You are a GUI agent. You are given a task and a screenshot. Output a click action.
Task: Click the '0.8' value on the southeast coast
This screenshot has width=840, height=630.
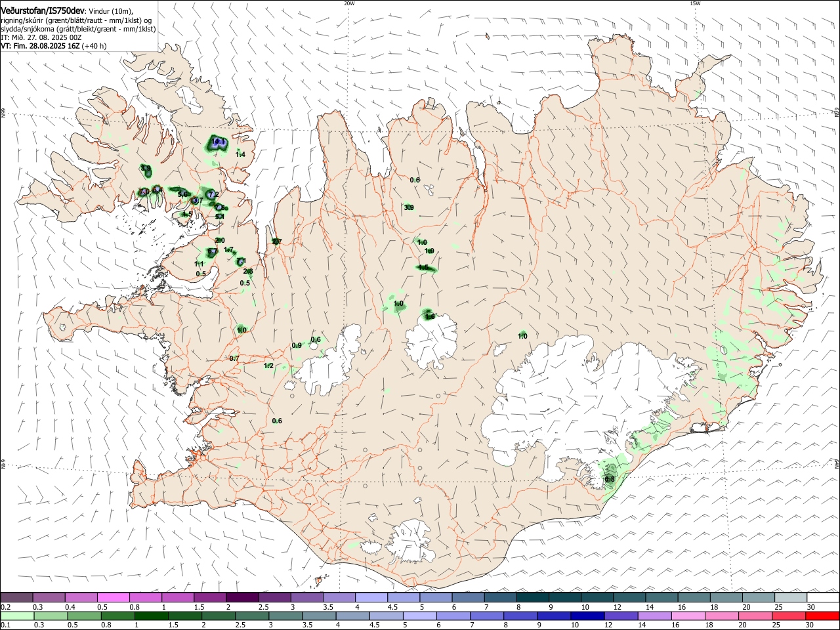pos(610,479)
